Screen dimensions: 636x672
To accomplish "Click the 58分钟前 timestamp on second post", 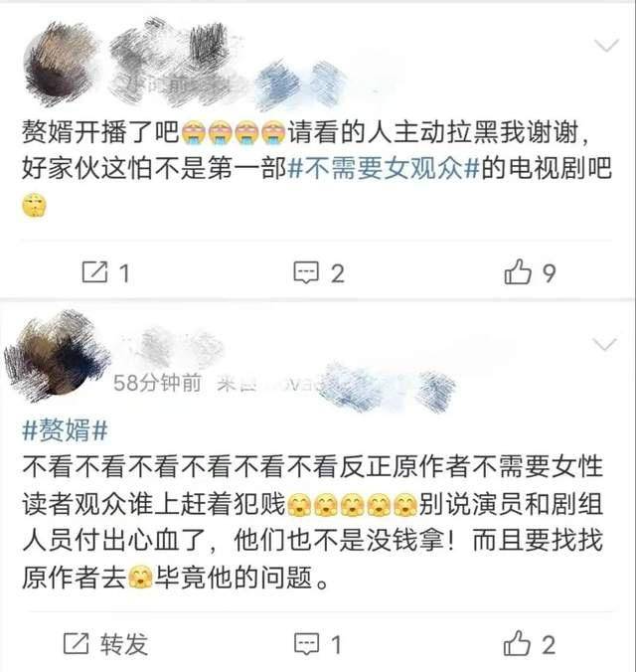I will coord(157,383).
